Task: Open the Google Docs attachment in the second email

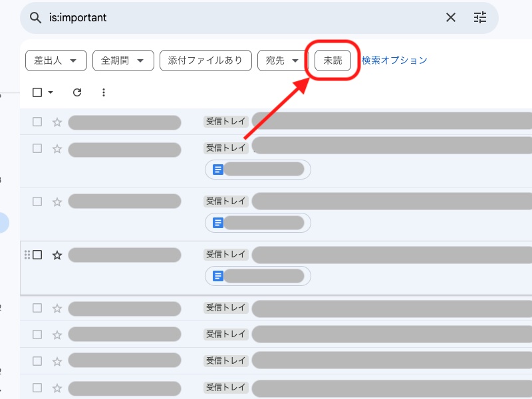Action: (x=258, y=170)
